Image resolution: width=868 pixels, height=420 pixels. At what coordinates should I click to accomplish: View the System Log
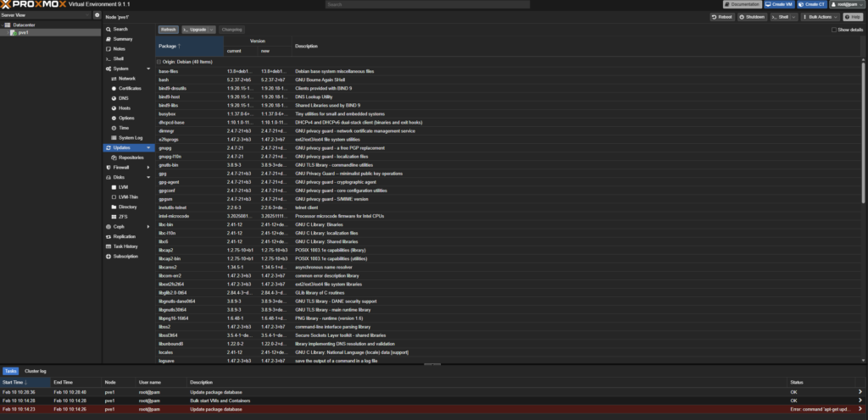(131, 138)
